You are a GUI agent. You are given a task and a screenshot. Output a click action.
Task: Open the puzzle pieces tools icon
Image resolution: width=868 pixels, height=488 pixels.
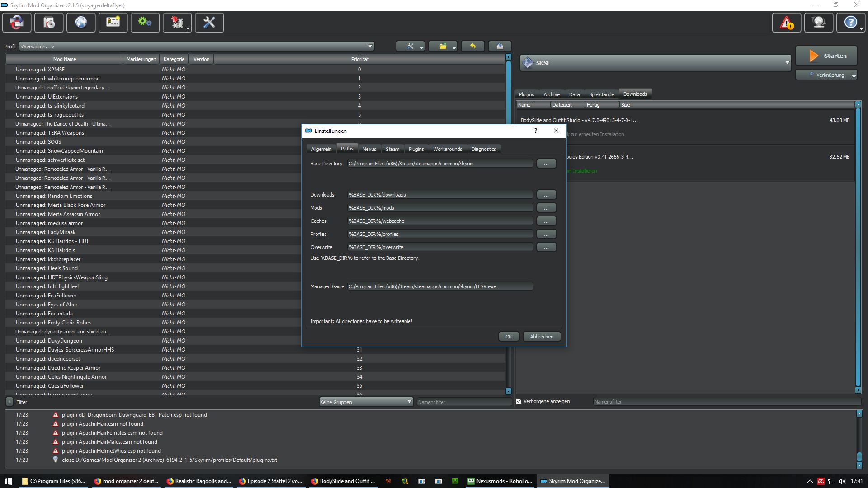(177, 23)
